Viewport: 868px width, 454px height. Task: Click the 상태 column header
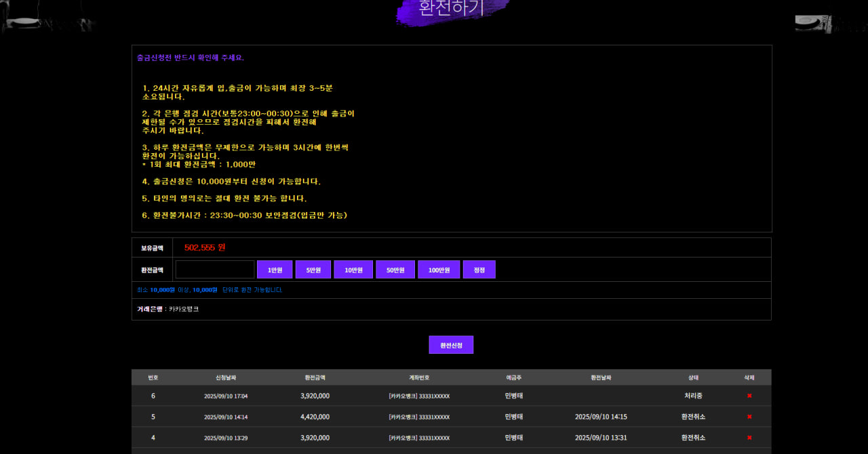[693, 377]
